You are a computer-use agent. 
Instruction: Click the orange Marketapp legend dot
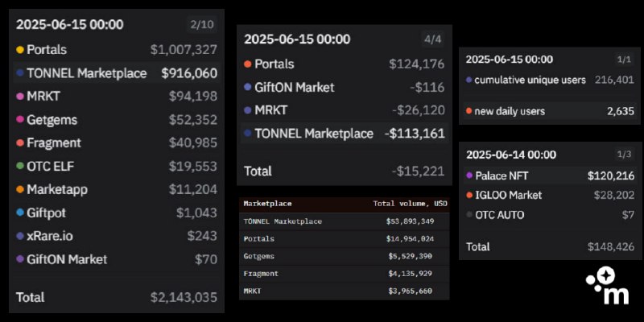(20, 190)
